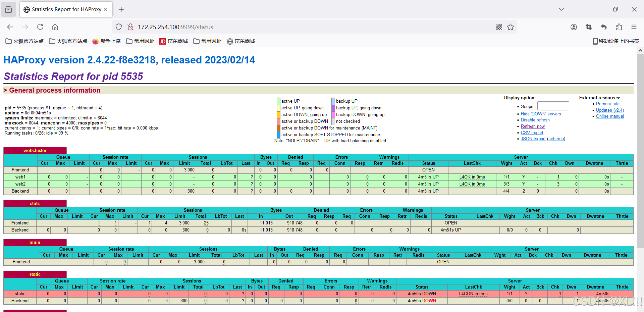Click web2 status 4m51s UP

click(x=428, y=184)
